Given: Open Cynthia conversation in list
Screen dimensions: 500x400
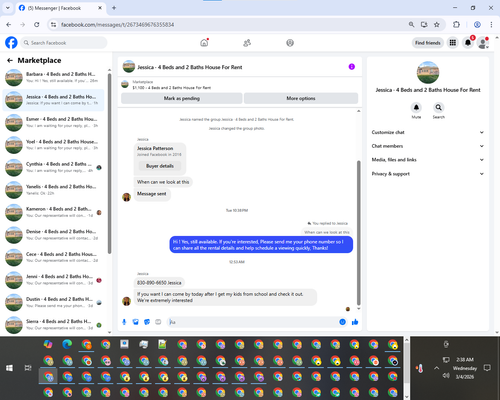Looking at the screenshot, I should pos(53,167).
